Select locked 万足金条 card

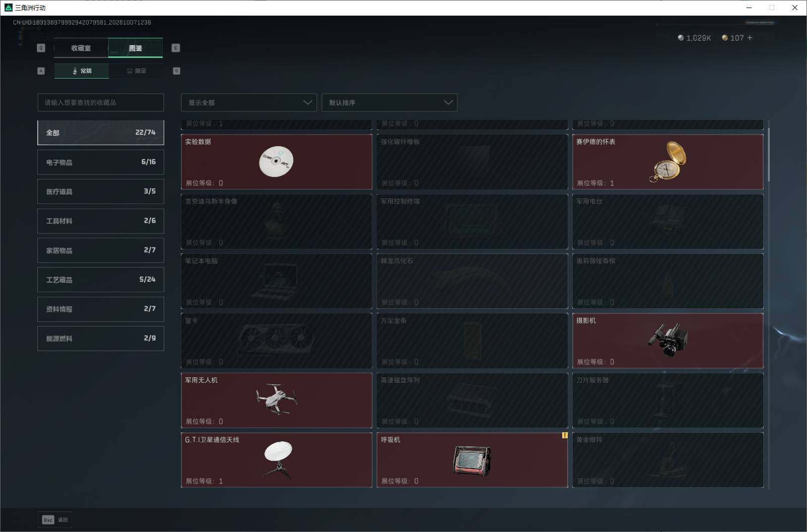472,341
